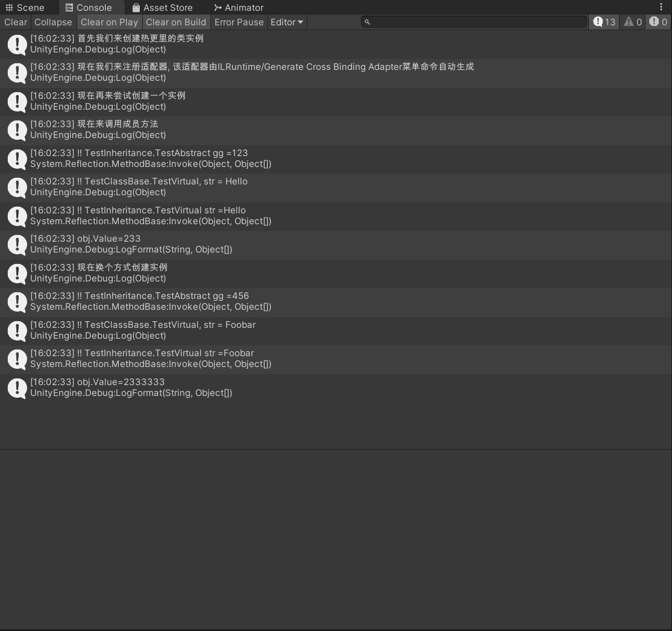Click the search magnifier icon
Viewport: 672px width, 631px height.
(367, 22)
